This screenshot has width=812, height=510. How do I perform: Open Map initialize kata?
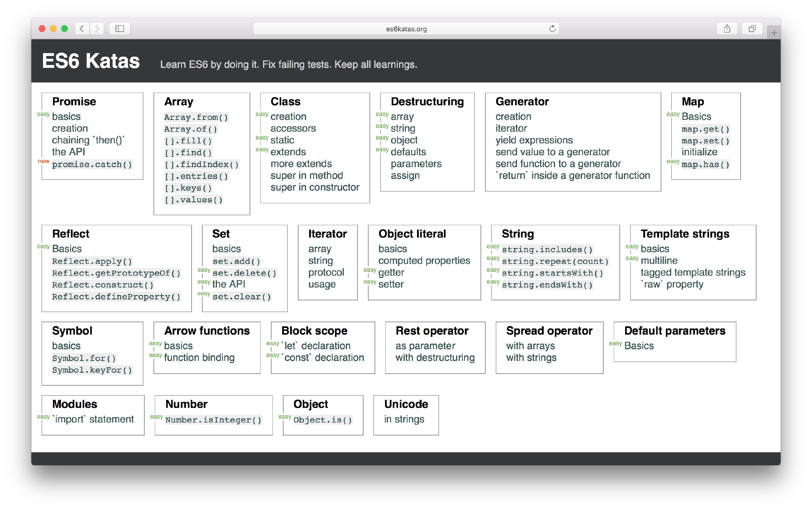[699, 152]
